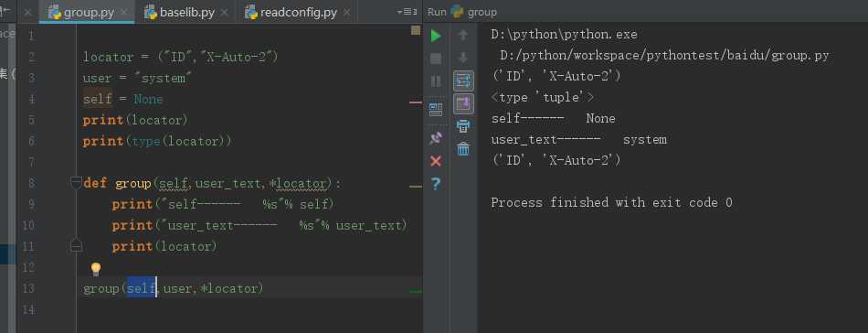Image resolution: width=868 pixels, height=333 pixels.
Task: Click the Python file icon on baselib.py tab
Action: 151,12
